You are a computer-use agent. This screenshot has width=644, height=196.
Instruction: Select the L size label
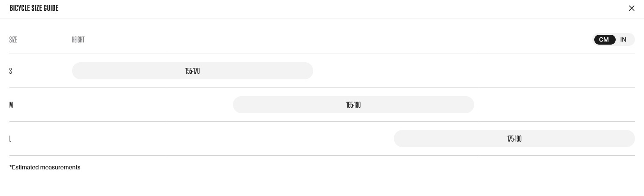pyautogui.click(x=10, y=139)
